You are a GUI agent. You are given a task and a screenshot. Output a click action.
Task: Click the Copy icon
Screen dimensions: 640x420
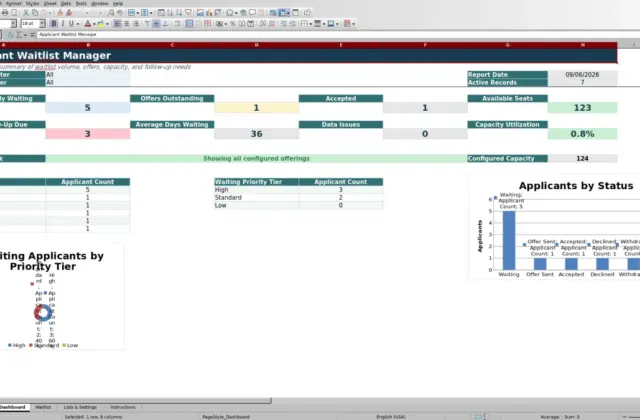click(x=35, y=13)
